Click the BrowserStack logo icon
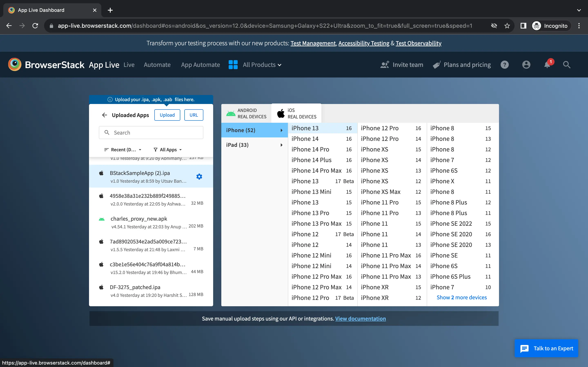588x367 pixels. pyautogui.click(x=14, y=65)
